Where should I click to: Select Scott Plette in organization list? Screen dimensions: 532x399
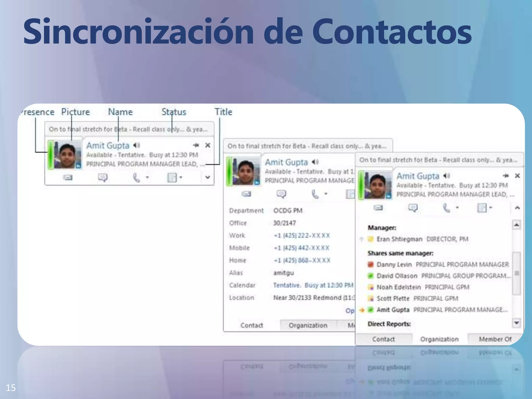(413, 298)
